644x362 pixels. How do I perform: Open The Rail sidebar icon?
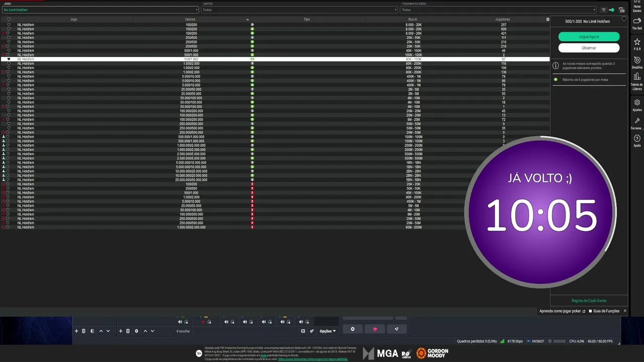(637, 24)
